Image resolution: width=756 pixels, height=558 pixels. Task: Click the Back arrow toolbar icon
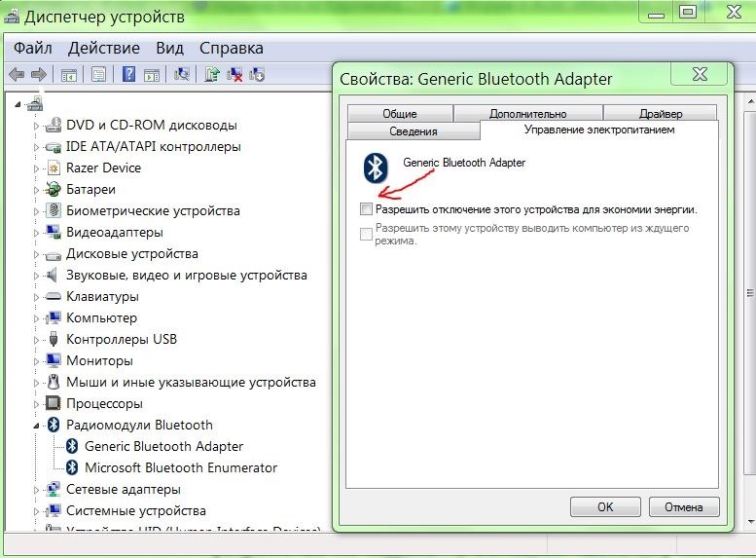[x=16, y=74]
